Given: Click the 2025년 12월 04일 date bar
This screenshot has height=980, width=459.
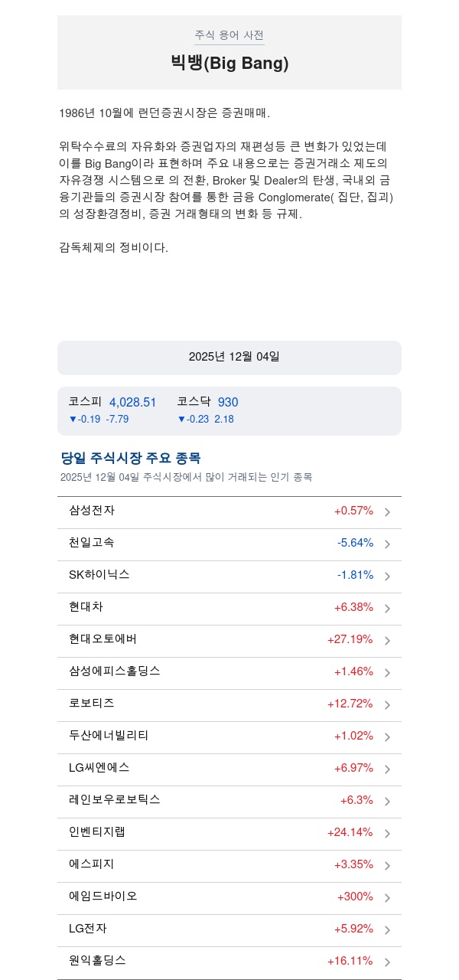Looking at the screenshot, I should pos(229,357).
